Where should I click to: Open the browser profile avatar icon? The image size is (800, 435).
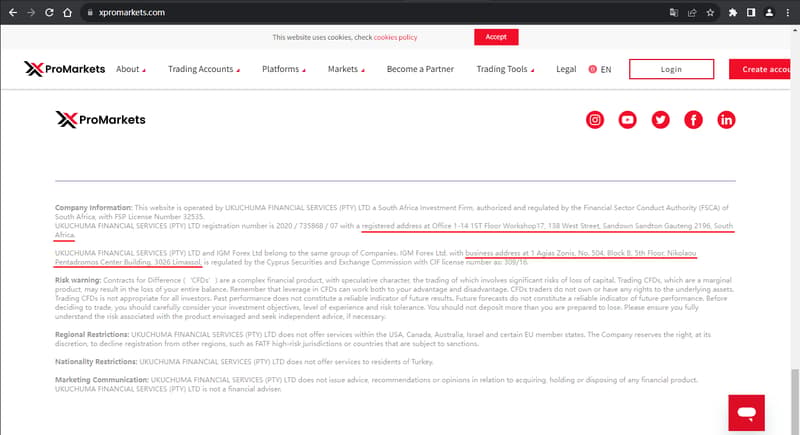(769, 13)
